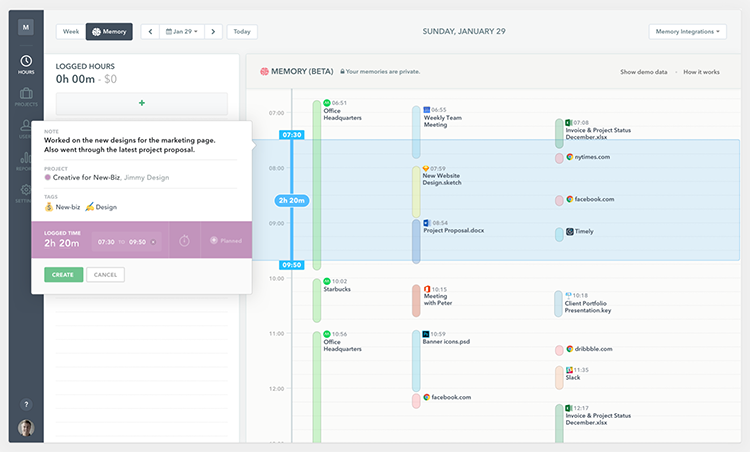Image resolution: width=750 pixels, height=452 pixels.
Task: Click the 09:50 end time marker on timeline
Action: point(292,265)
